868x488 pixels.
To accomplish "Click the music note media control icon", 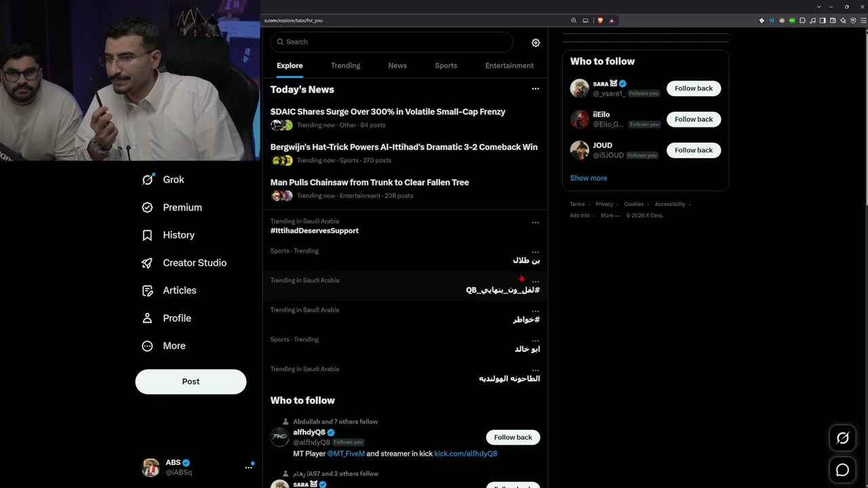I will click(x=813, y=20).
